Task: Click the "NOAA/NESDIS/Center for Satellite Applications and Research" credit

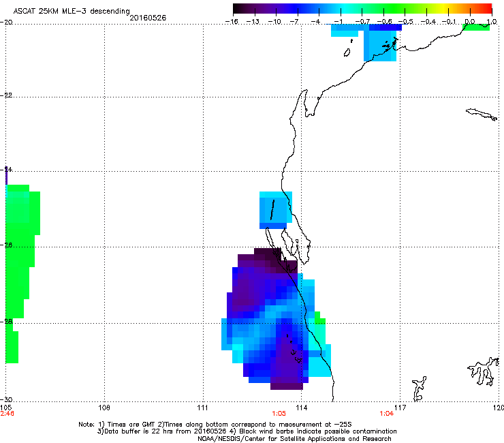Action: click(294, 438)
